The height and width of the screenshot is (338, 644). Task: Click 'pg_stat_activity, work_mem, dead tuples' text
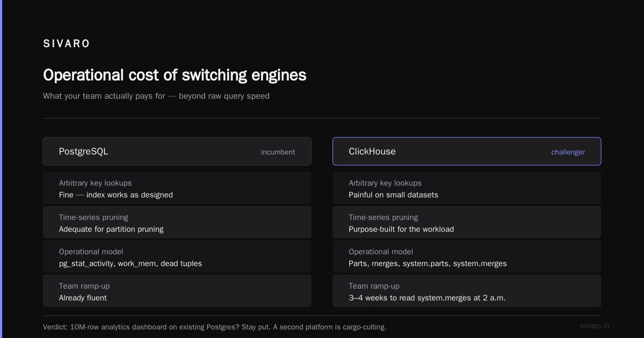click(x=130, y=263)
